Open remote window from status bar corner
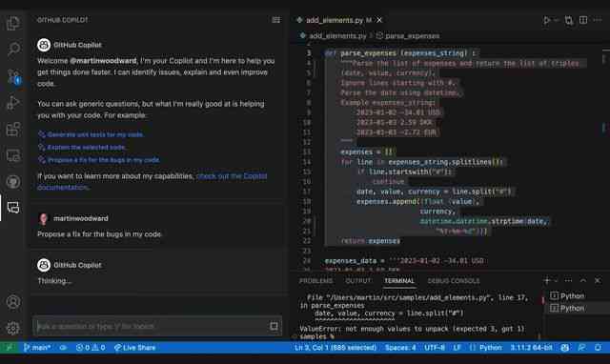The width and height of the screenshot is (610, 364). [9, 347]
